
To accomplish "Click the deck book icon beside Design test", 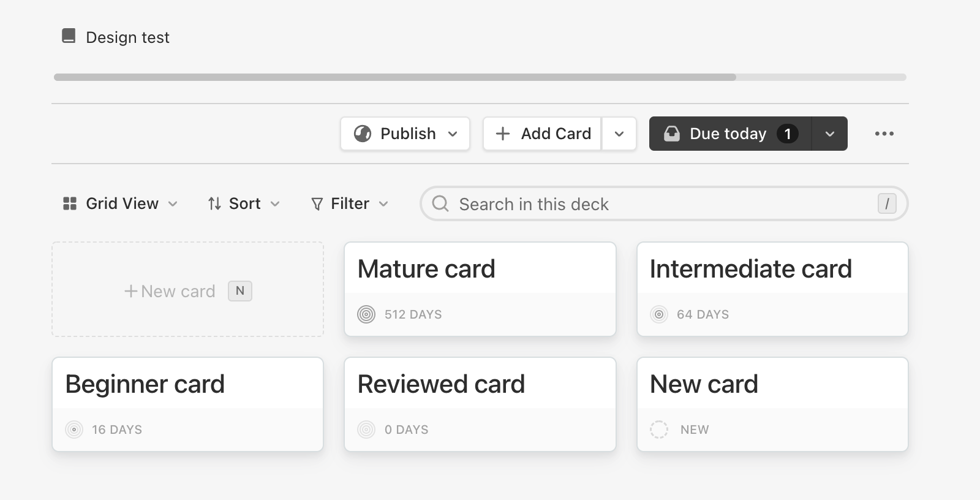I will (x=69, y=36).
